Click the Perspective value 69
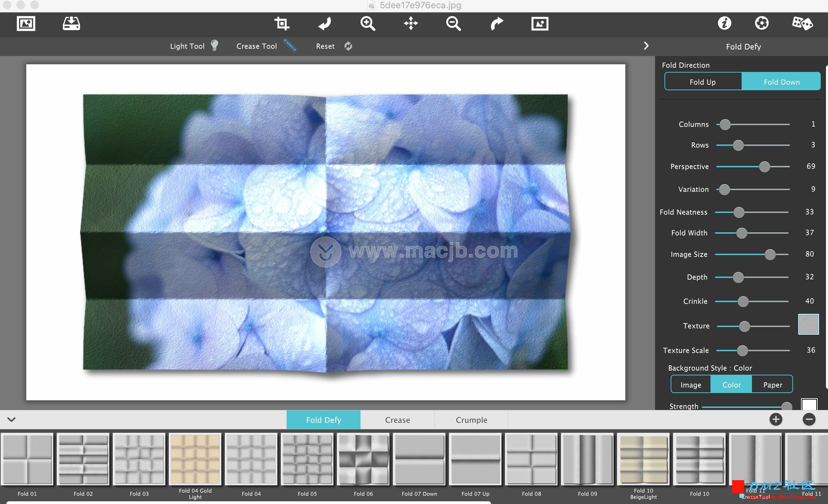 tap(811, 166)
